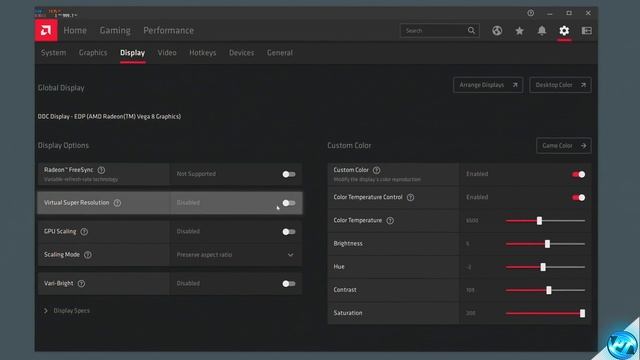Open notifications bell icon
The image size is (640, 360).
542,31
